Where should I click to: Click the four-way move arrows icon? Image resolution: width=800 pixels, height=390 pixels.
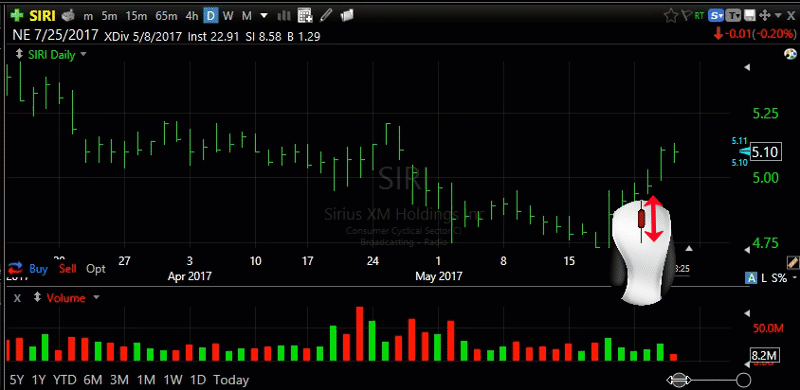(764, 16)
